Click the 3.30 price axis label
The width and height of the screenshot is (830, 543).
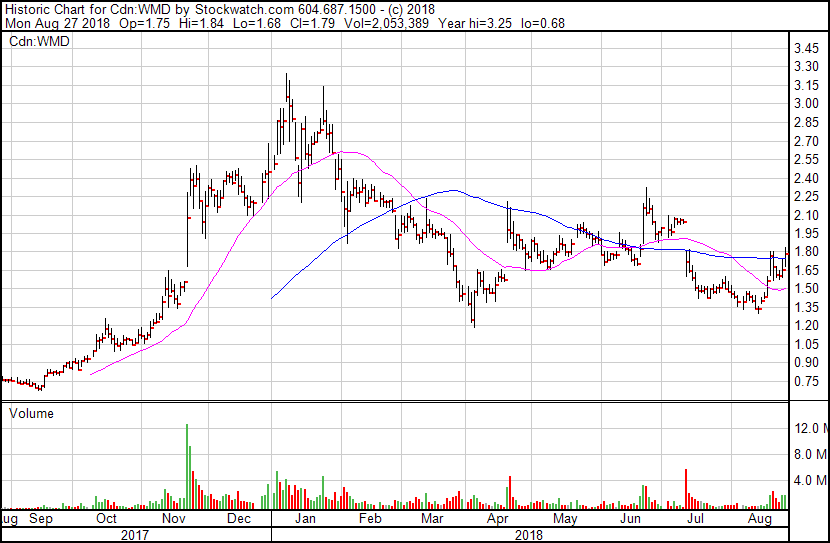coord(806,66)
